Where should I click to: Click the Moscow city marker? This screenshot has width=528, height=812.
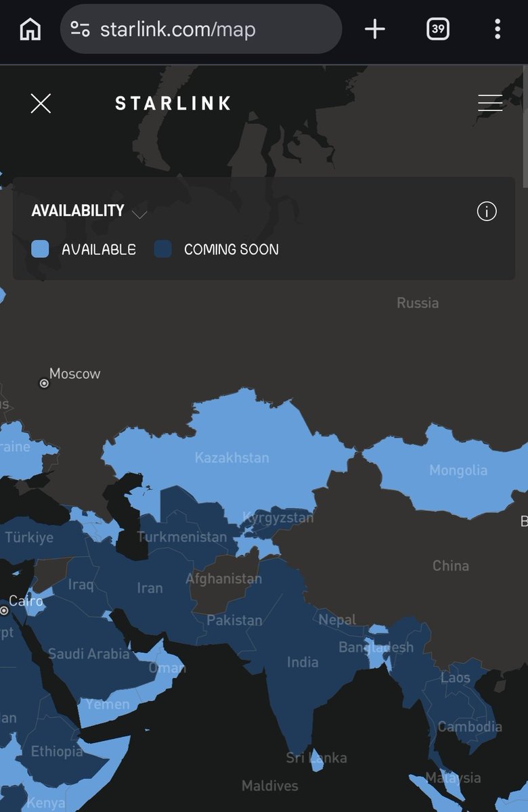click(44, 383)
